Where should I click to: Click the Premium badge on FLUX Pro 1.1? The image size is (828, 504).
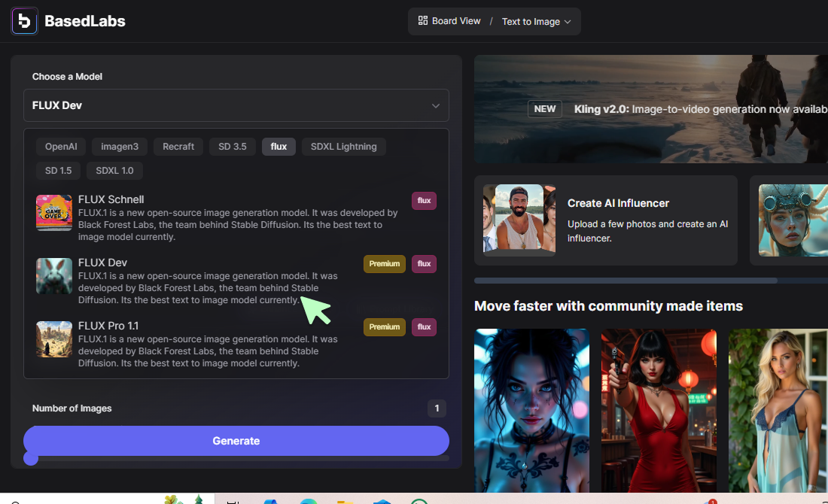click(x=385, y=327)
